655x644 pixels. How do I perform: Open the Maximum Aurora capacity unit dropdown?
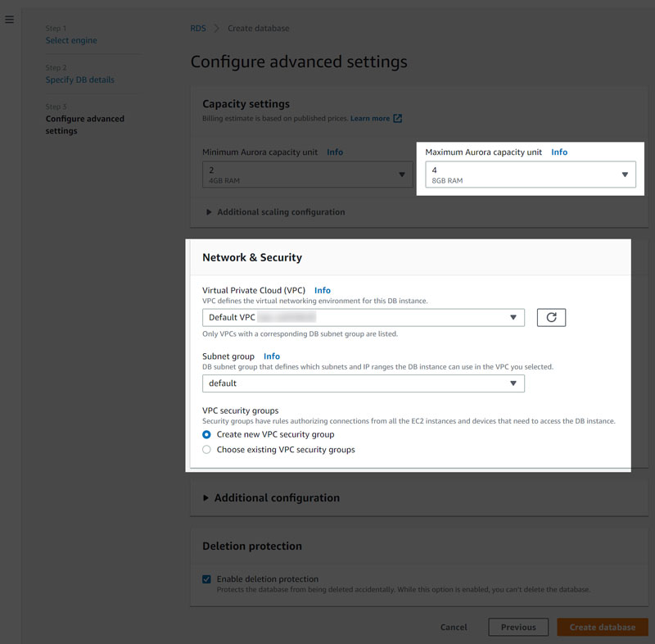point(531,175)
